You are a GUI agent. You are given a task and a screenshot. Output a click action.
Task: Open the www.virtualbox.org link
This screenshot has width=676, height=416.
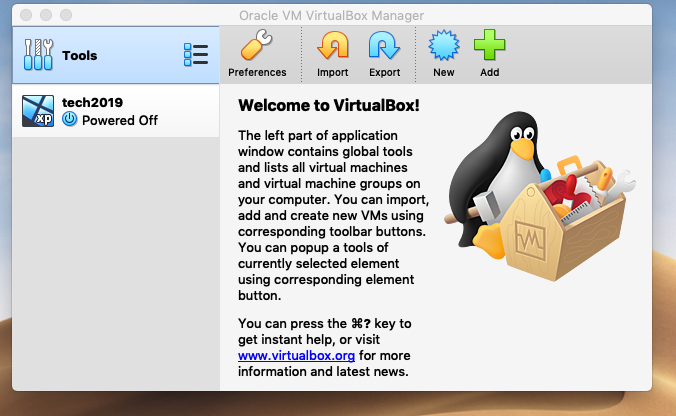click(296, 356)
